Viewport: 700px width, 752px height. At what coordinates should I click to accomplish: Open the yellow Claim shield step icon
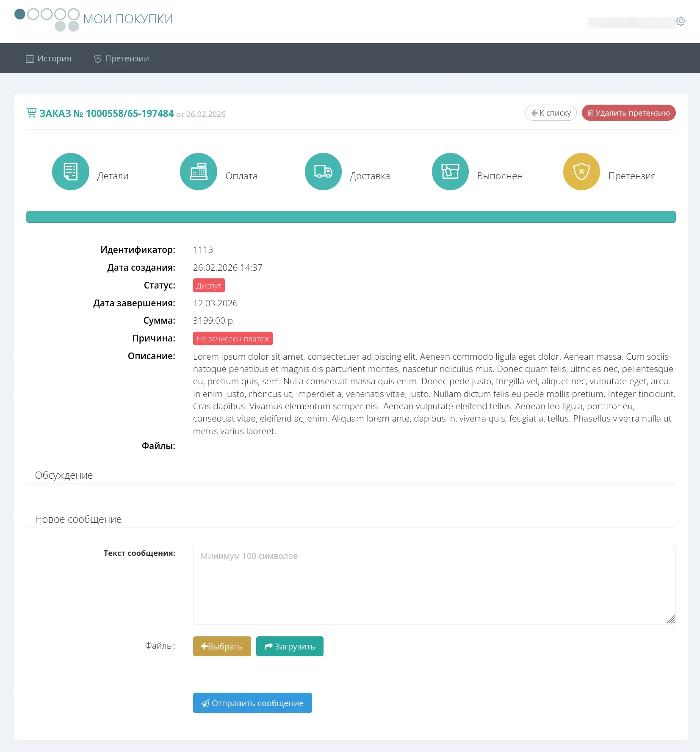point(581,172)
